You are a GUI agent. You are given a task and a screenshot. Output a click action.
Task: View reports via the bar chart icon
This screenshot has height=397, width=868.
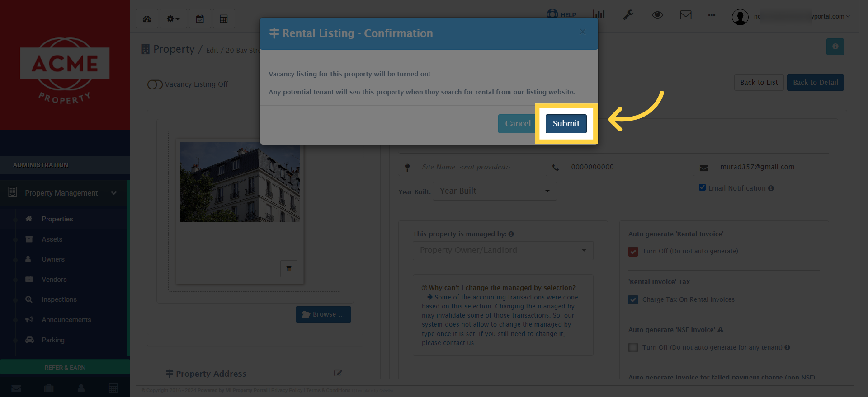click(x=599, y=15)
